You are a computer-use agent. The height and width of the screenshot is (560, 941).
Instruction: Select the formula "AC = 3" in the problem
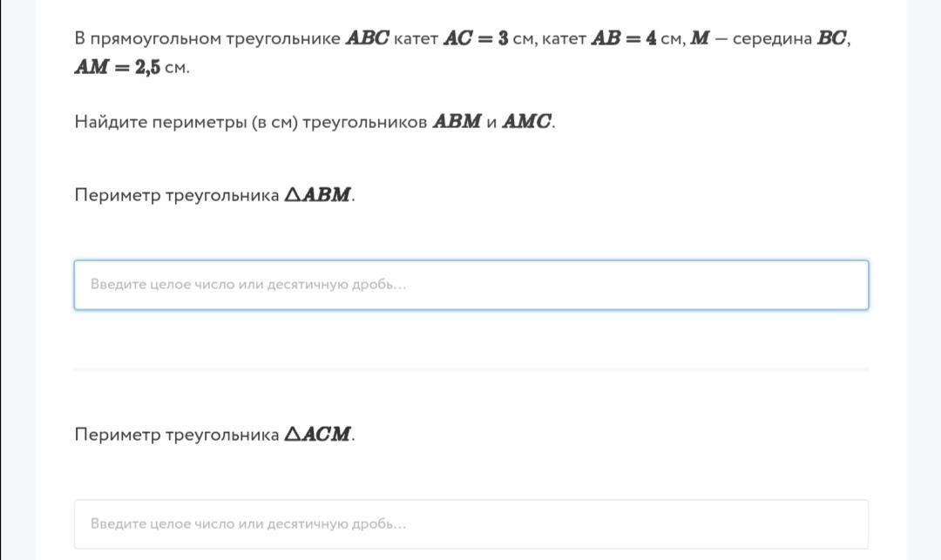click(475, 39)
